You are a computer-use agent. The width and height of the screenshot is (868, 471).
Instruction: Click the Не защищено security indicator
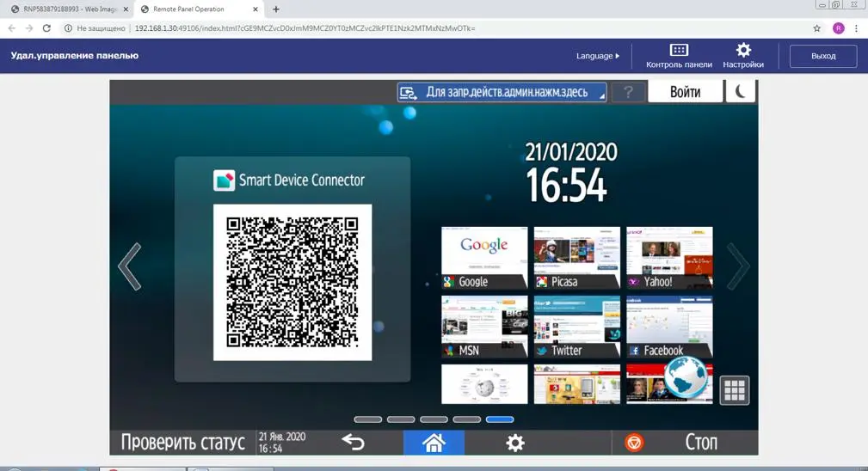coord(95,28)
